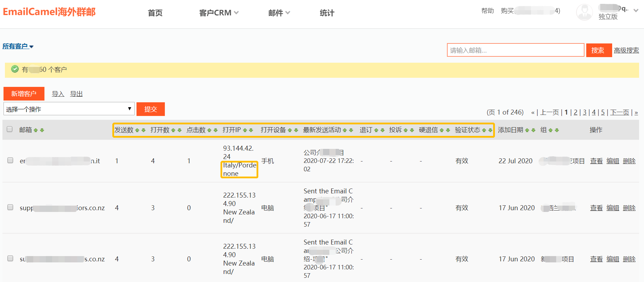This screenshot has height=282, width=644.
Task: Check the first customer row checkbox
Action: coord(10,160)
